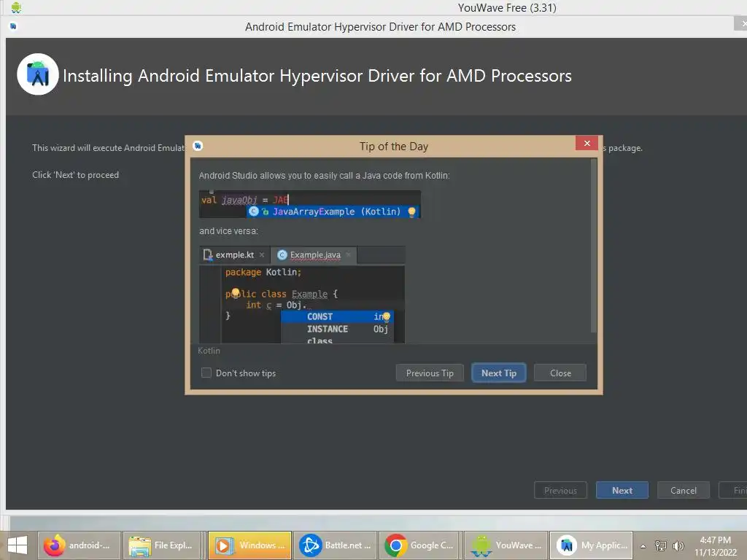
Task: Click the red X on Tip of the Day
Action: [587, 143]
